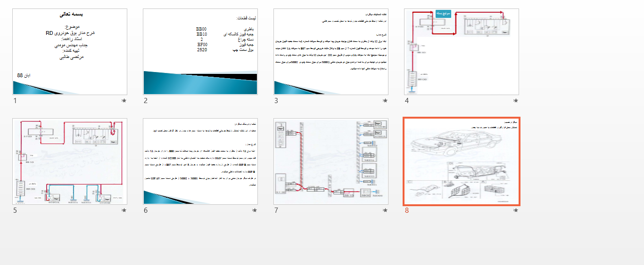Viewport: 644px width, 265px height.
Task: Click slide number 5 label
Action: pyautogui.click(x=15, y=210)
